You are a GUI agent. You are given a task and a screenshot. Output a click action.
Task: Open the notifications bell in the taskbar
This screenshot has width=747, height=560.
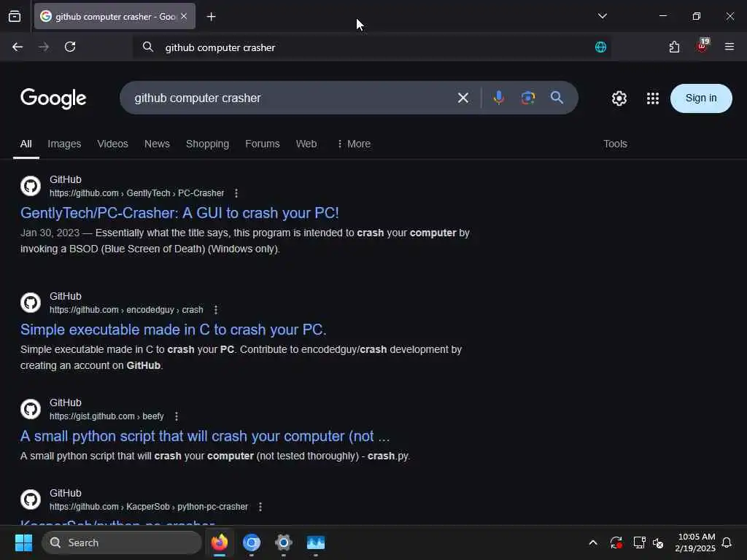[727, 542]
